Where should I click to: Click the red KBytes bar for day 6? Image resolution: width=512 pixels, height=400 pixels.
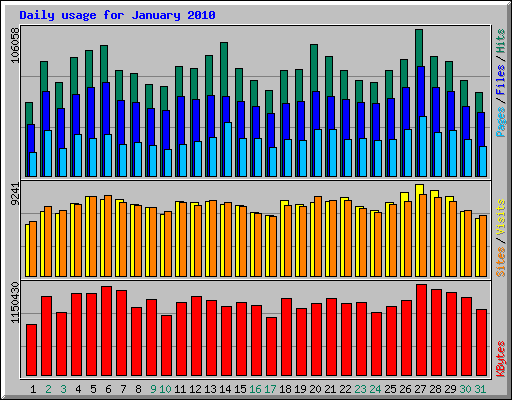click(107, 331)
